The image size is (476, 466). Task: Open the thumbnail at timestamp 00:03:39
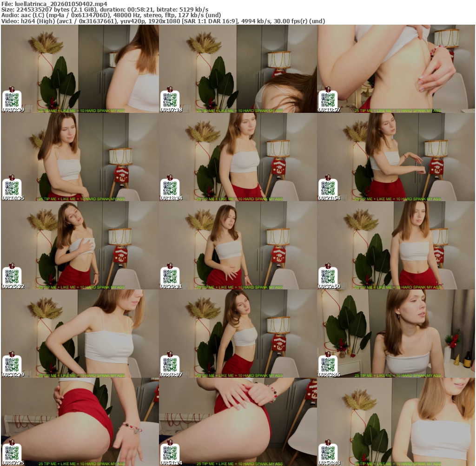click(x=80, y=69)
